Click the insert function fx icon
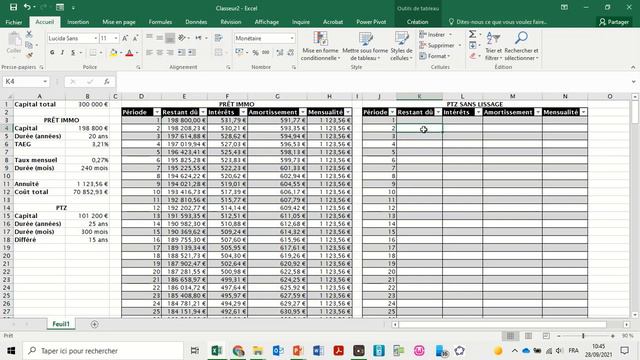Viewport: 640px width, 360px height. [x=107, y=82]
